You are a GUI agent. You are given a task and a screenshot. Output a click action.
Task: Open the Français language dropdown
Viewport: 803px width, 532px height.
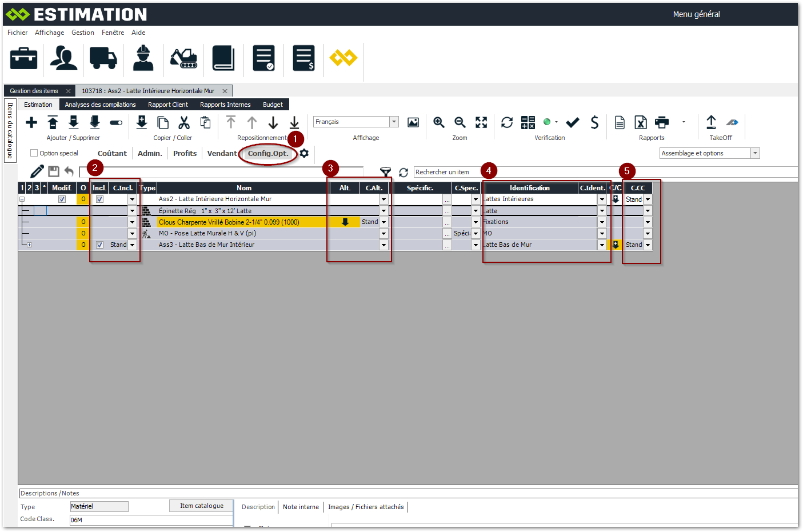[x=394, y=122]
